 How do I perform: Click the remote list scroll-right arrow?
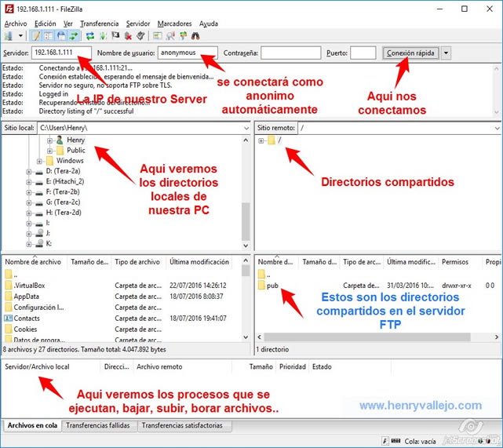point(497,337)
